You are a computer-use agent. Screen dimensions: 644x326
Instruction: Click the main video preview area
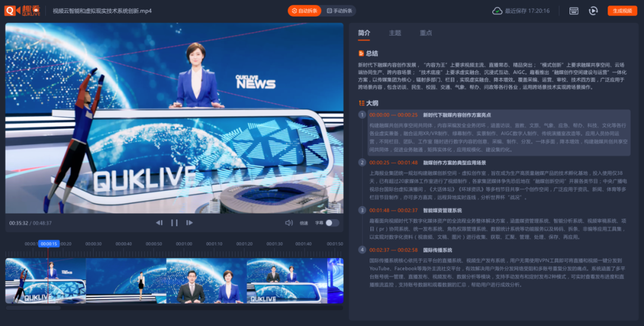(174, 118)
